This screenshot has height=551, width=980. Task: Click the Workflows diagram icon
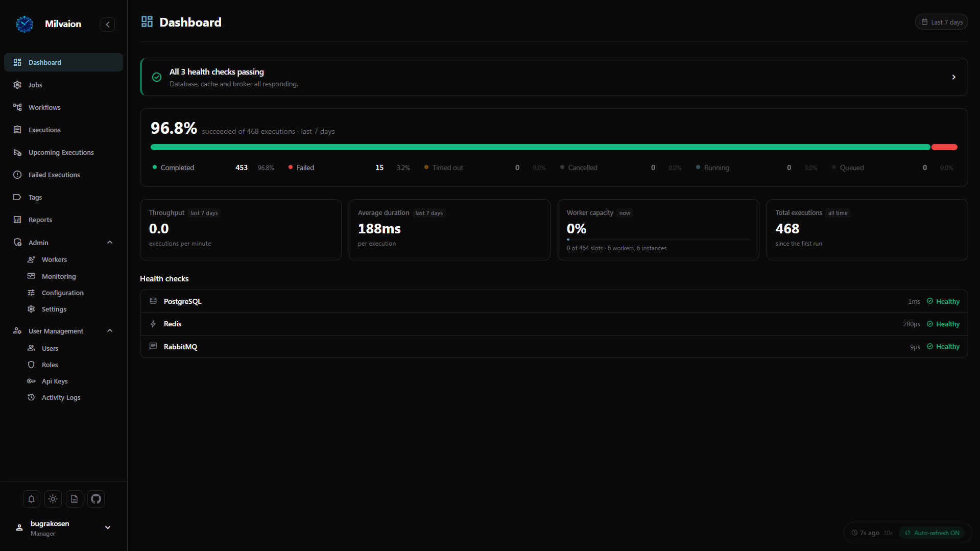17,107
